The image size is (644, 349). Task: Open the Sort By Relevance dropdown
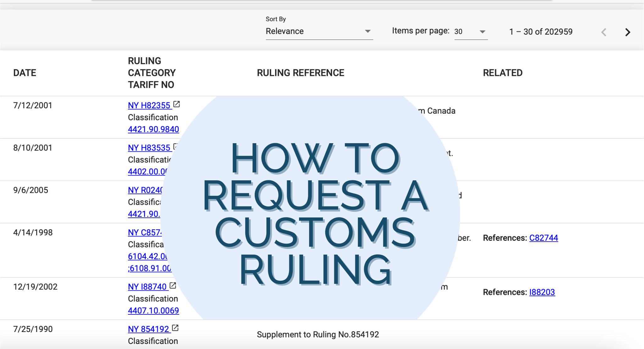pyautogui.click(x=319, y=31)
